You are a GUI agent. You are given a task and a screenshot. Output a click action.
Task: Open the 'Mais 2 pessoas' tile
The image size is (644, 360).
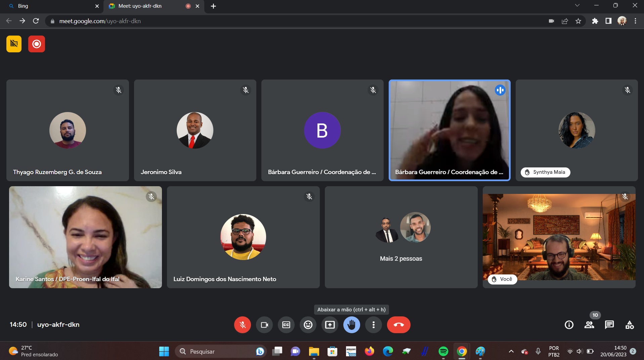click(401, 237)
